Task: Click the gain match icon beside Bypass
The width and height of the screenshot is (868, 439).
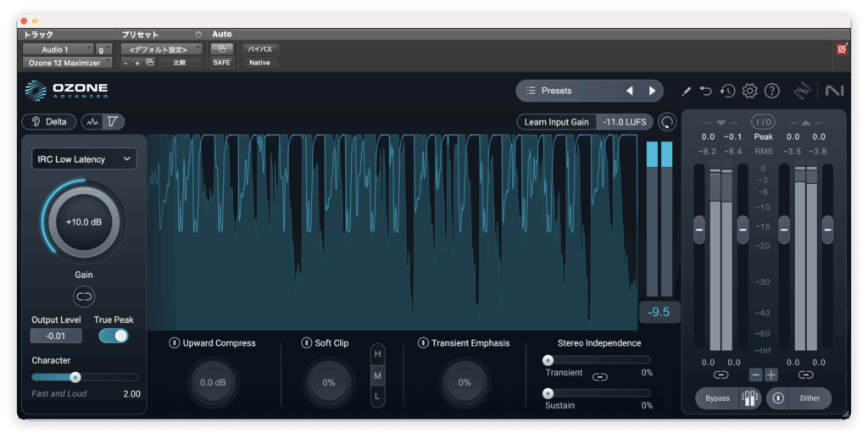Action: [749, 398]
